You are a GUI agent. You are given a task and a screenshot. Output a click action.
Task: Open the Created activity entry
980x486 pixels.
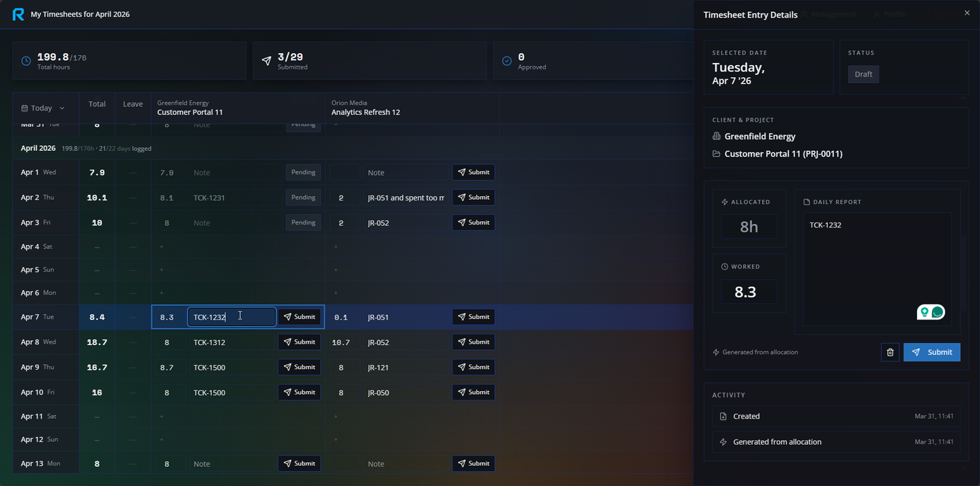point(836,417)
